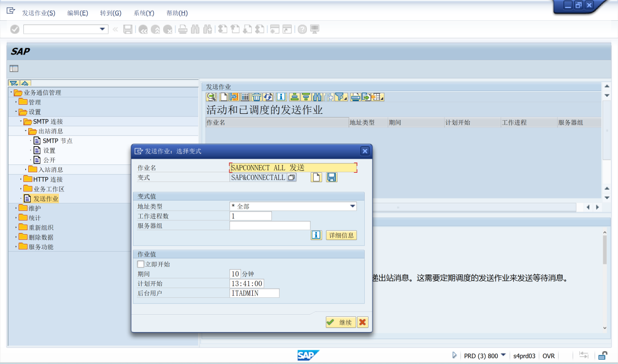The image size is (618, 364).
Task: Click the filter funnel icon
Action: [x=341, y=97]
